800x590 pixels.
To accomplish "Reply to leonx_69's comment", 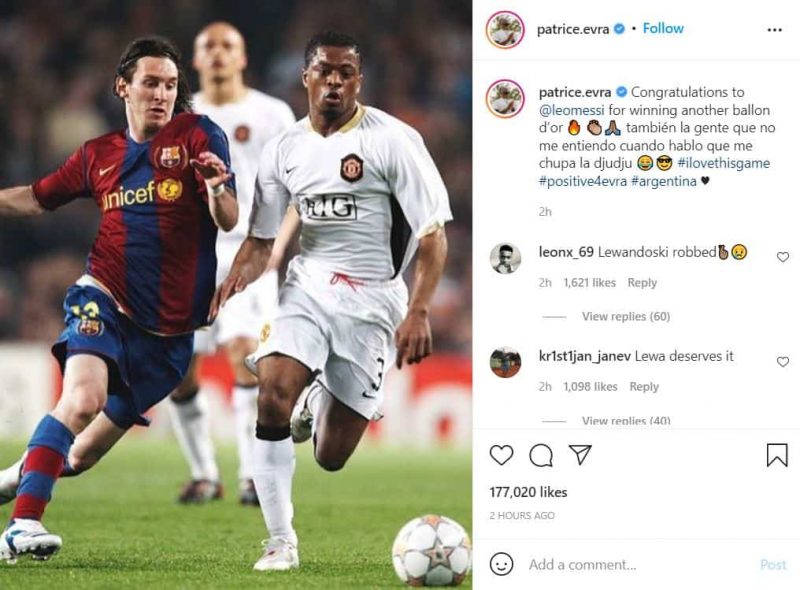I will click(642, 283).
